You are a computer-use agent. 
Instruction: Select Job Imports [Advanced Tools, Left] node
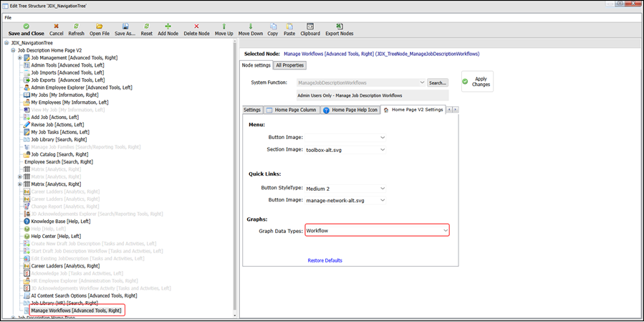[x=68, y=72]
